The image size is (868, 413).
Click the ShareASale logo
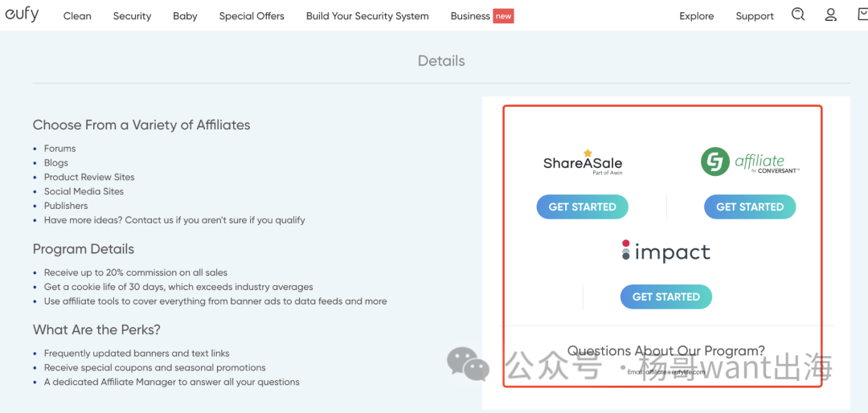click(583, 162)
